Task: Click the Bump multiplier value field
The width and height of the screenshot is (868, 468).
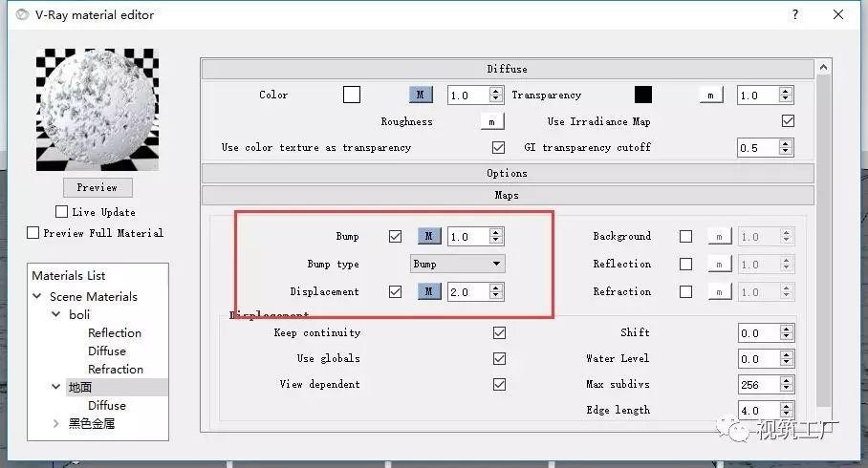Action: (x=468, y=237)
